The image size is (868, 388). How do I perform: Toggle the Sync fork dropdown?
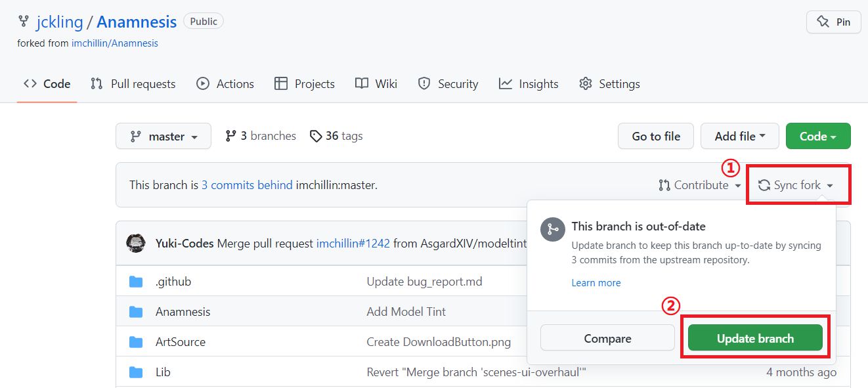tap(796, 185)
